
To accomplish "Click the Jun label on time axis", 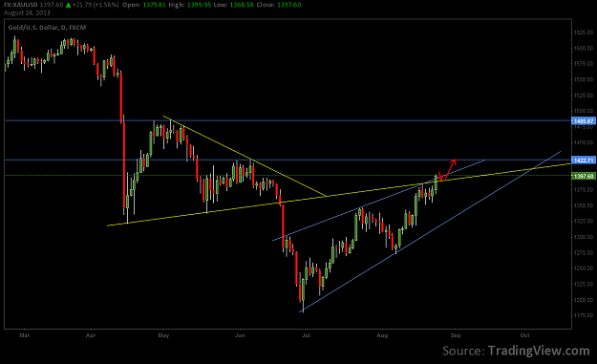I will coord(240,335).
